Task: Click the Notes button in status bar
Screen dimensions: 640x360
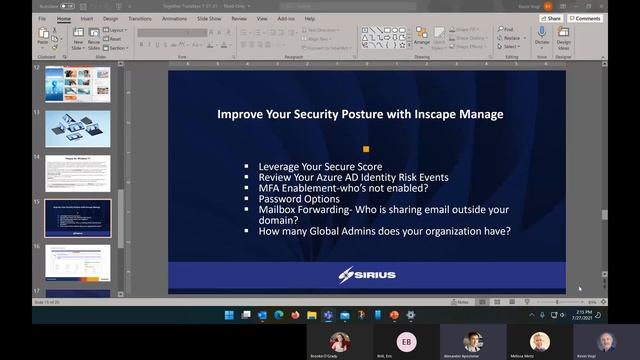Action: [x=460, y=302]
